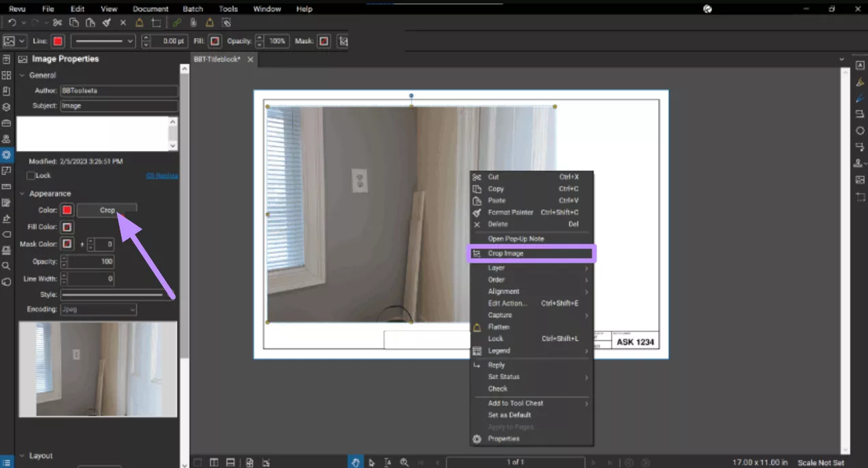Viewport: 868px width, 468px height.
Task: Collapse the Appearance section header
Action: coord(47,193)
